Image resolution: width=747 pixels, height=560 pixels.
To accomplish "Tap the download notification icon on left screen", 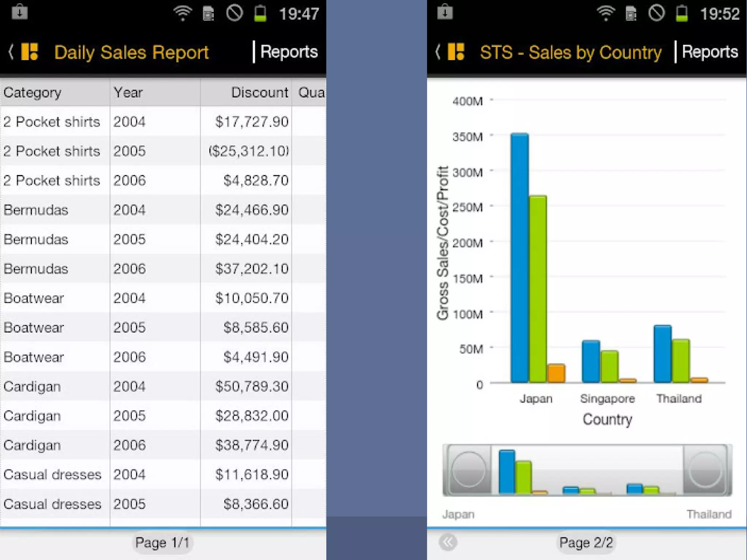I will tap(20, 12).
